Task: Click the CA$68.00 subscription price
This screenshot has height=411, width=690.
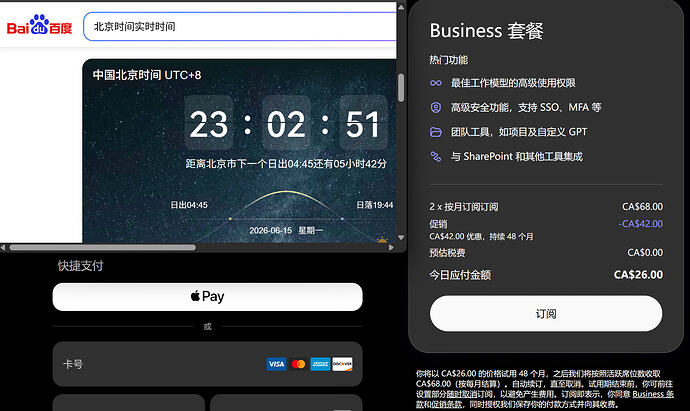Action: pos(642,207)
